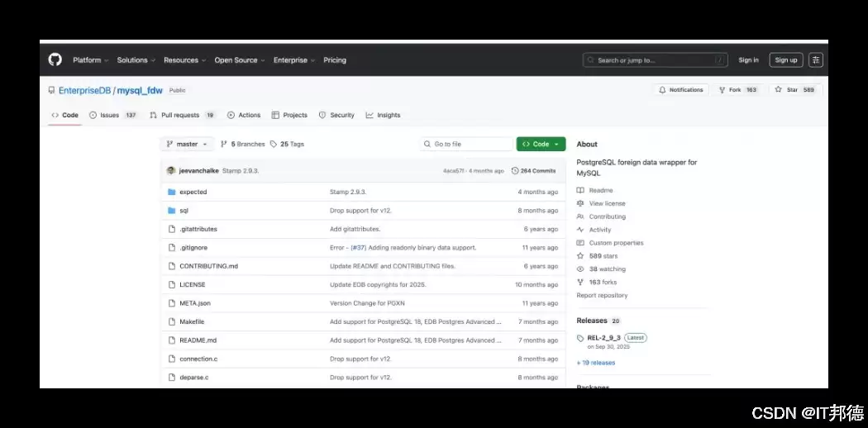Open the expected folder

coord(193,192)
